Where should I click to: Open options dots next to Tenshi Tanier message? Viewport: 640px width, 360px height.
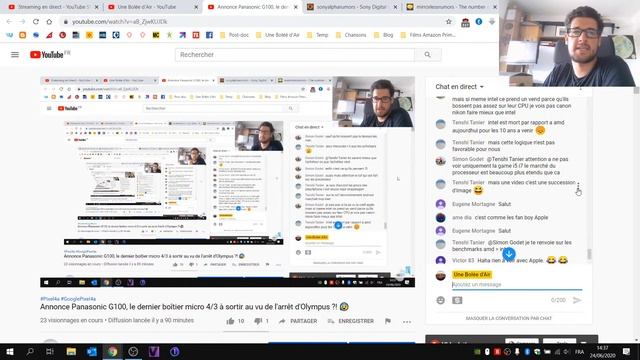pos(578,186)
